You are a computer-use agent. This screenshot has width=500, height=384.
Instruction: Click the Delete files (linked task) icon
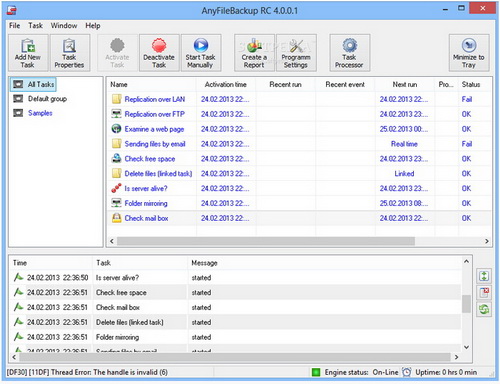click(116, 173)
